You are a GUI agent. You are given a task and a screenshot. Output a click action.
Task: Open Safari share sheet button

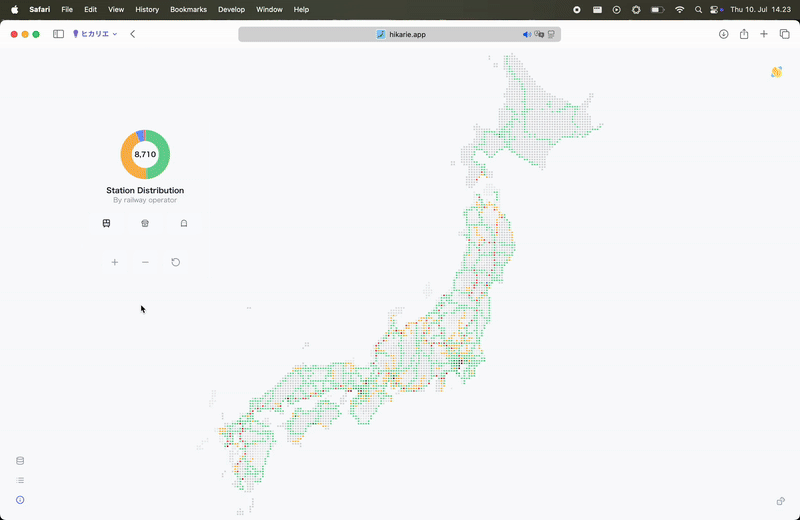coord(744,34)
